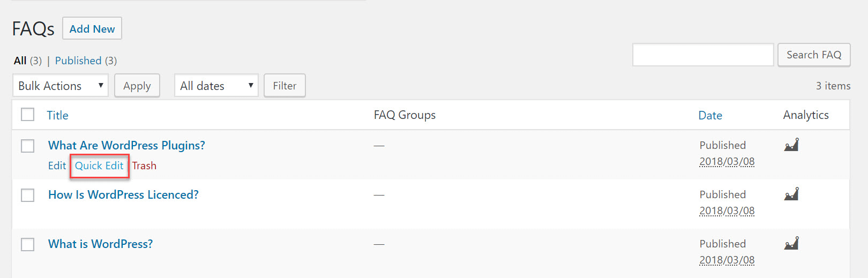Check the What is WordPress? row checkbox

coord(28,244)
